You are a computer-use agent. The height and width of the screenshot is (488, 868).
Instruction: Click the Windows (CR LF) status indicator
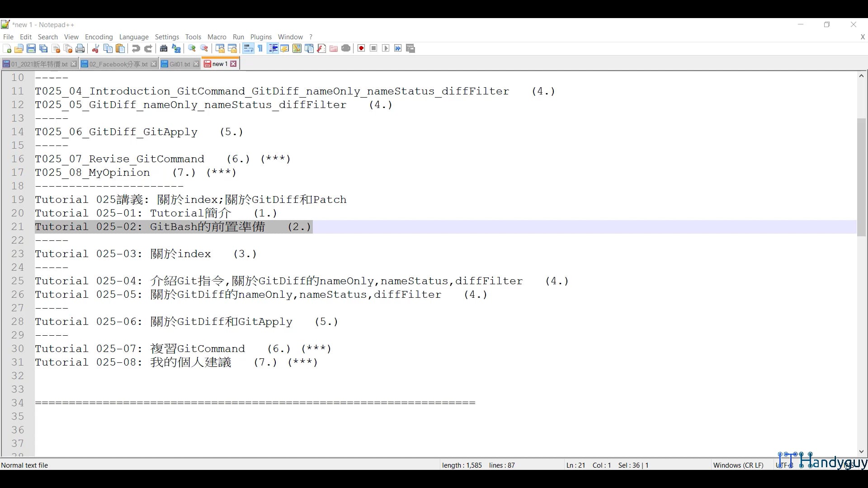point(738,465)
